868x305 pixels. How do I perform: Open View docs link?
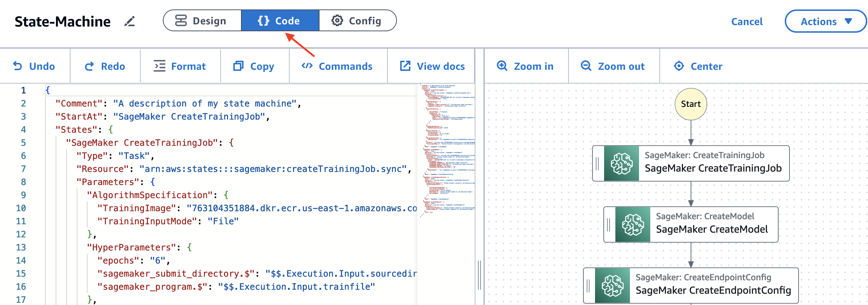[433, 66]
